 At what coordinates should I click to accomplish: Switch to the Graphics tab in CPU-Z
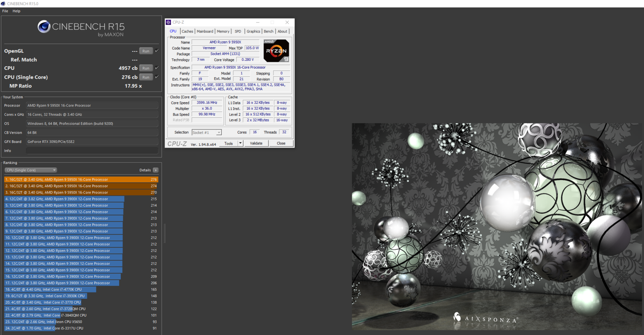(x=253, y=31)
